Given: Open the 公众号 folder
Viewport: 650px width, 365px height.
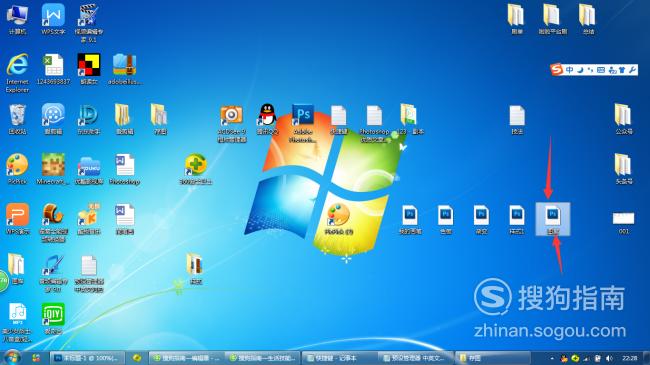Looking at the screenshot, I should click(623, 119).
